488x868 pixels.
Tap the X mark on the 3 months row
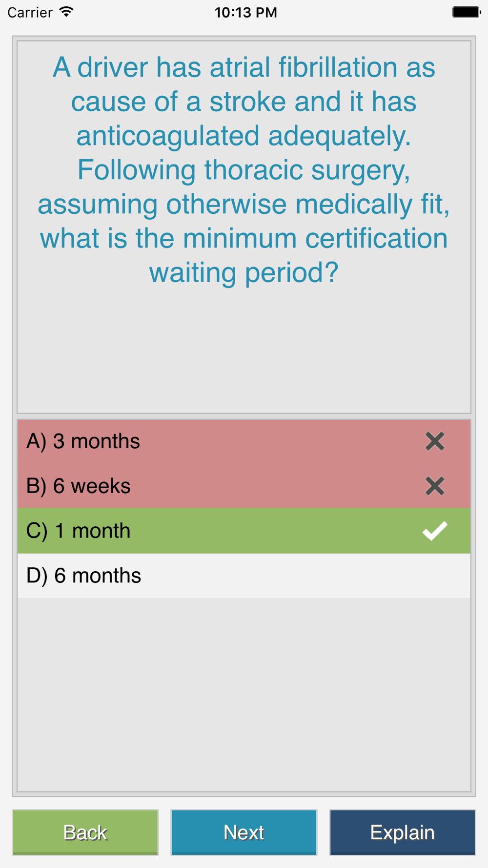[434, 441]
